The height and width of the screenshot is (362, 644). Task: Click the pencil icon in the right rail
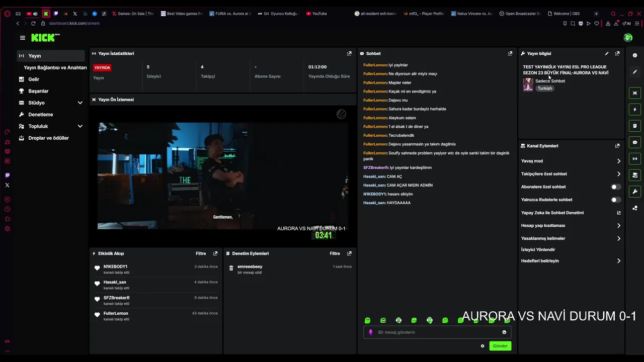[x=635, y=72]
